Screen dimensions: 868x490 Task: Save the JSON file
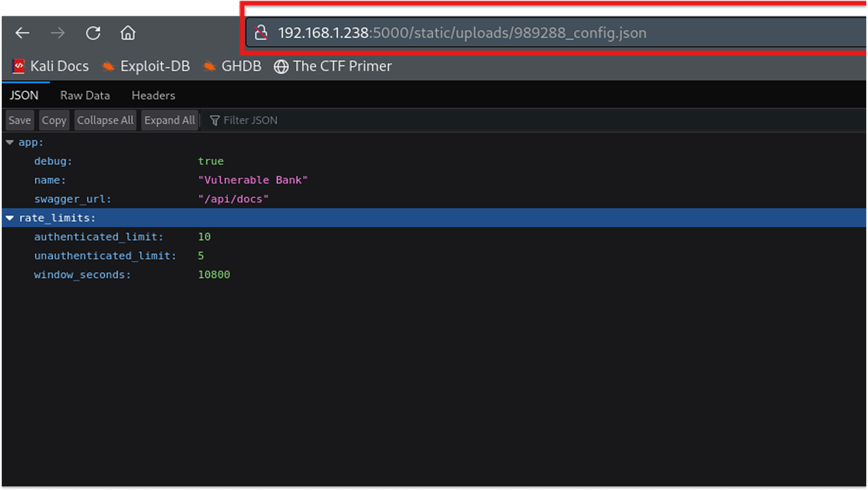[x=19, y=120]
